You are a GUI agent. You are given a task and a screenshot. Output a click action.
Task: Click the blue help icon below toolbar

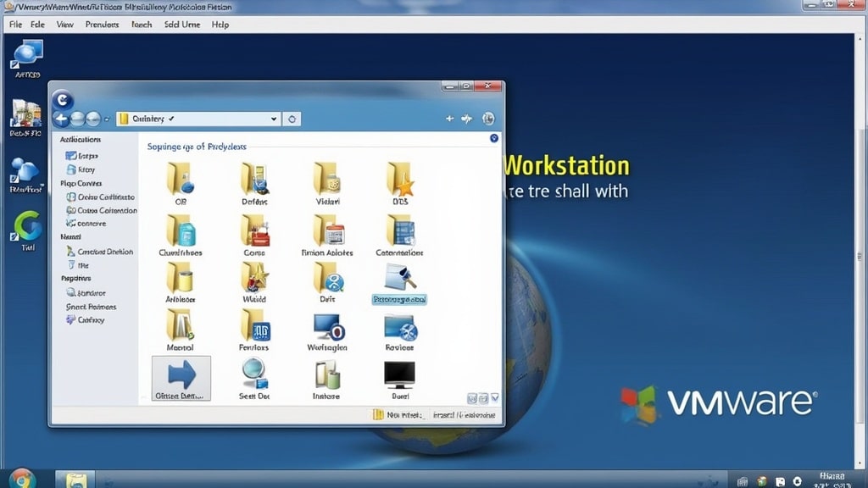click(x=494, y=138)
